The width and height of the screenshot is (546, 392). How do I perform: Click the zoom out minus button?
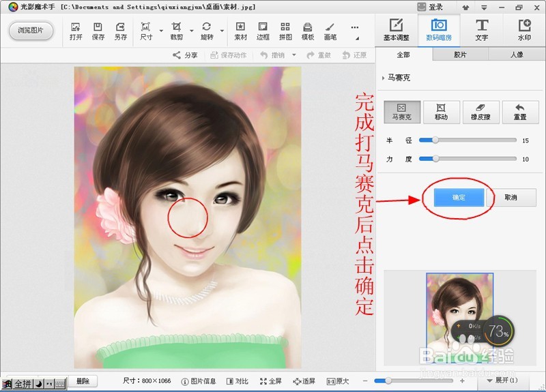click(x=365, y=381)
